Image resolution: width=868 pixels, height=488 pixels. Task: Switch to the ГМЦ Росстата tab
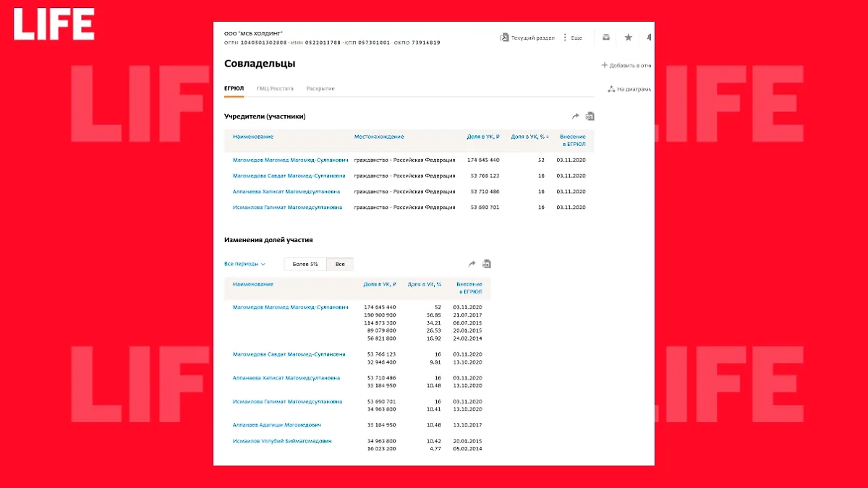click(x=275, y=88)
